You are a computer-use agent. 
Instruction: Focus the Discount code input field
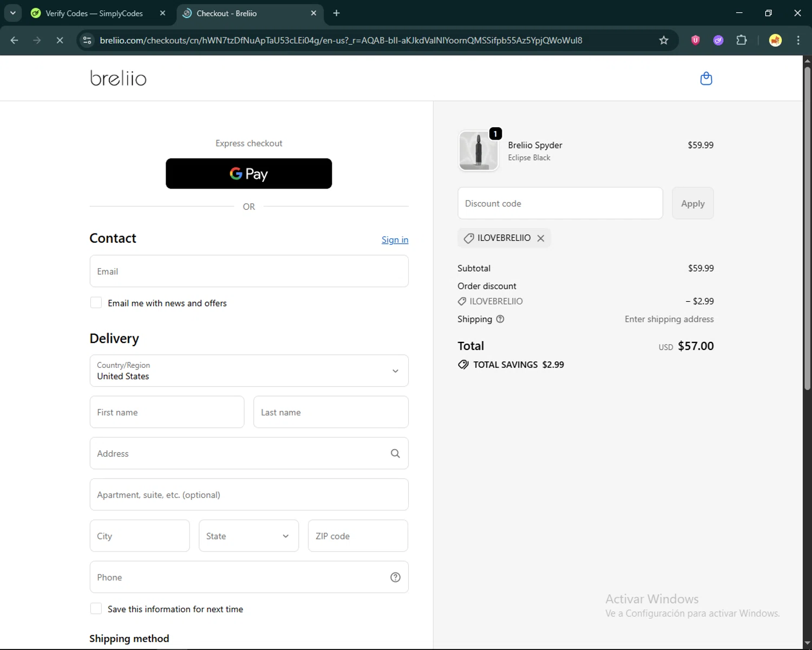point(560,203)
